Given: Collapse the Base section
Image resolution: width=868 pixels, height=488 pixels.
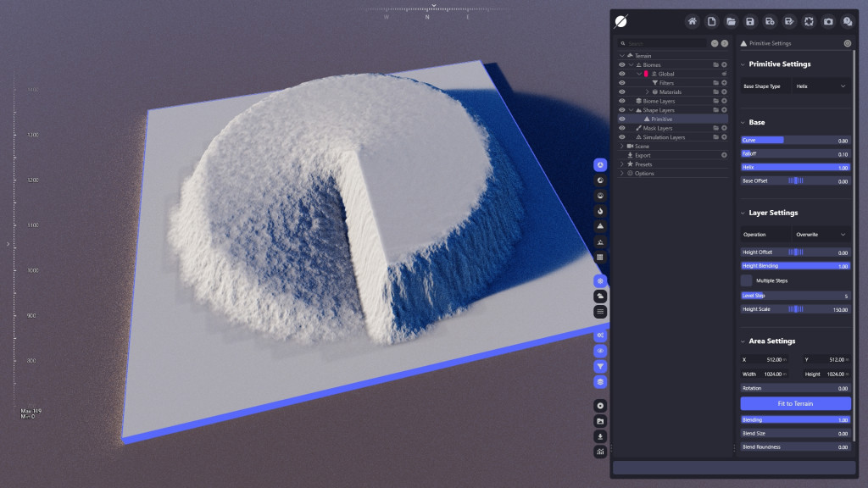Looking at the screenshot, I should [743, 122].
